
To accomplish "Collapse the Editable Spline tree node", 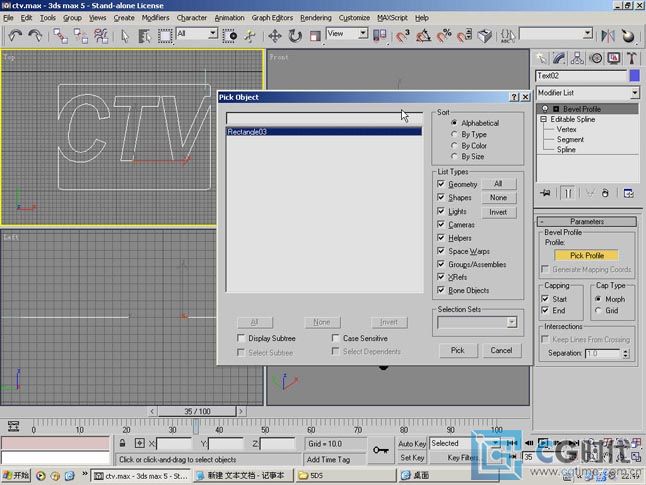I will tap(543, 119).
